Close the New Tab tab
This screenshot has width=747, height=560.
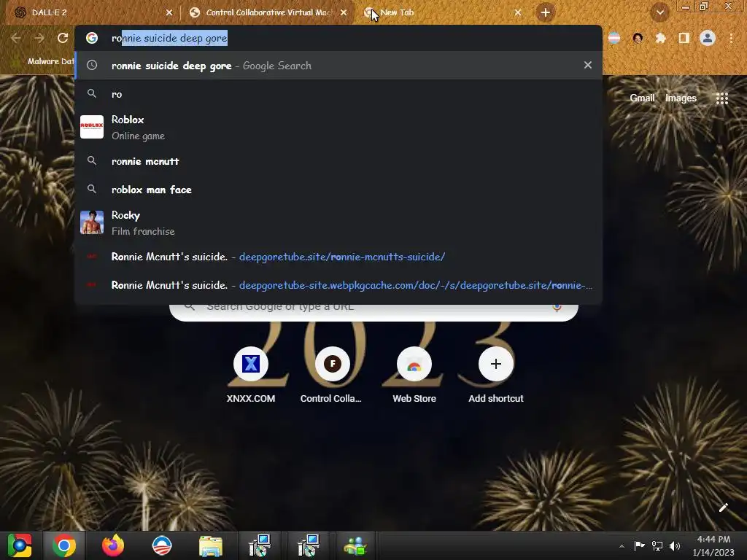tap(518, 12)
